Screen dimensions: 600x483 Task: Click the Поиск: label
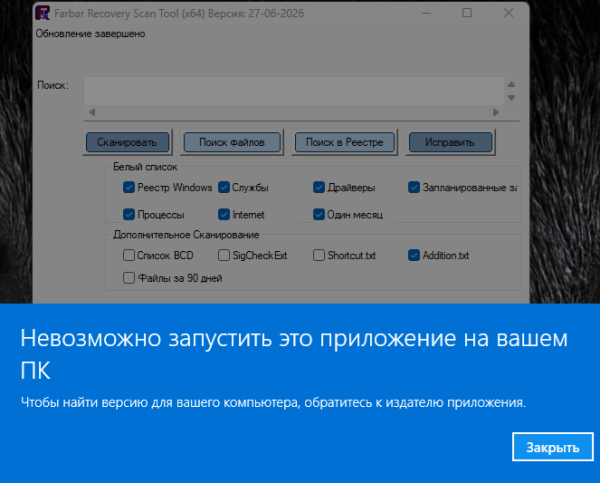53,85
